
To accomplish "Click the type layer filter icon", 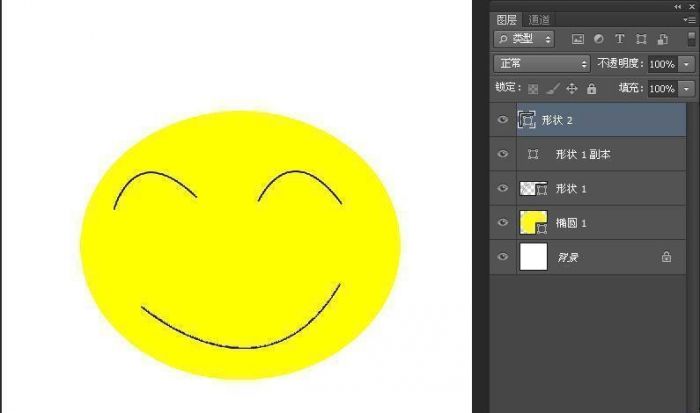I will pos(619,39).
